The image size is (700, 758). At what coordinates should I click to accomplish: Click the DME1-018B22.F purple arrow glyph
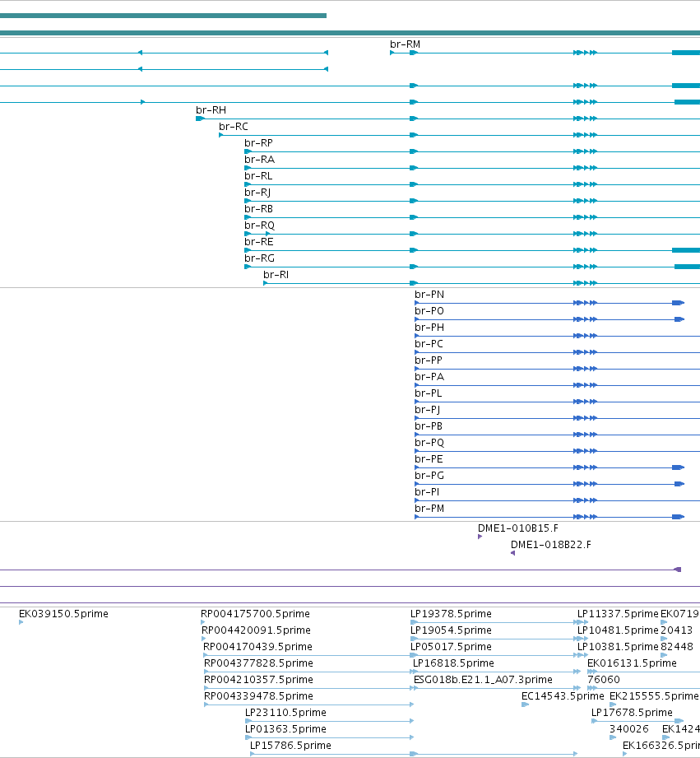512,553
